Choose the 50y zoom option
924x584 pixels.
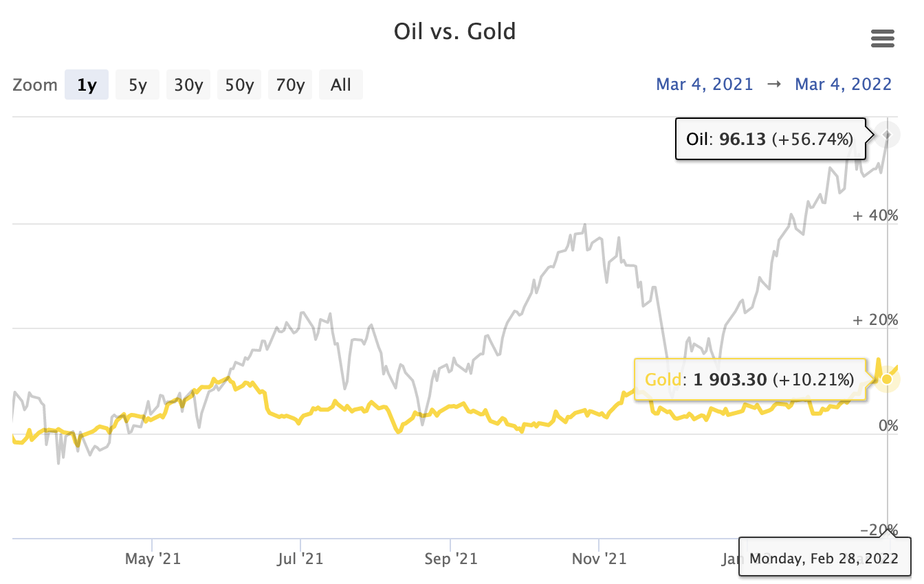(239, 85)
